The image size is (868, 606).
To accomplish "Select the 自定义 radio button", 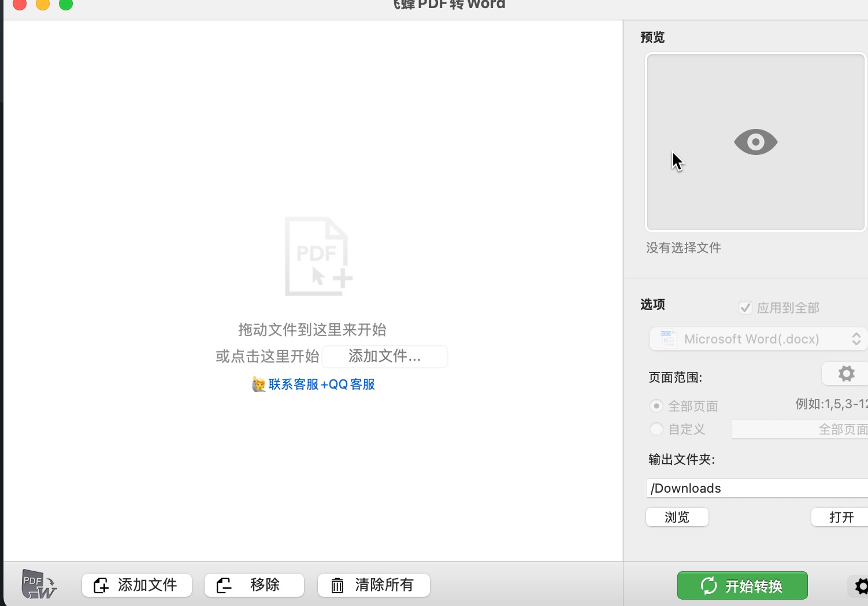I will click(x=656, y=429).
